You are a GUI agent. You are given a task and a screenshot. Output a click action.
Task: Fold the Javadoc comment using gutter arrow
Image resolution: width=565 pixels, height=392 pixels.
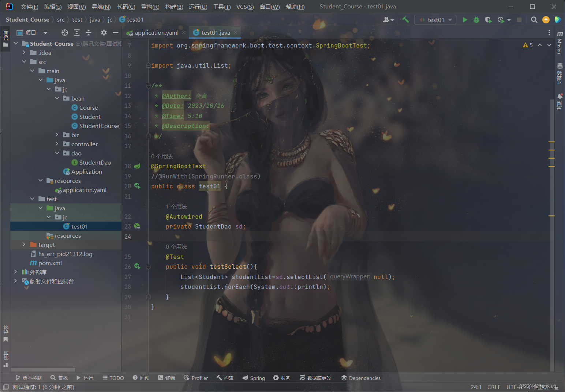point(148,86)
